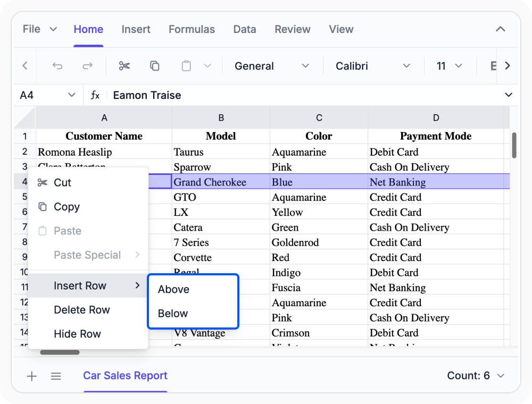
Task: Click the scissors Cut icon in toolbar
Action: 124,66
